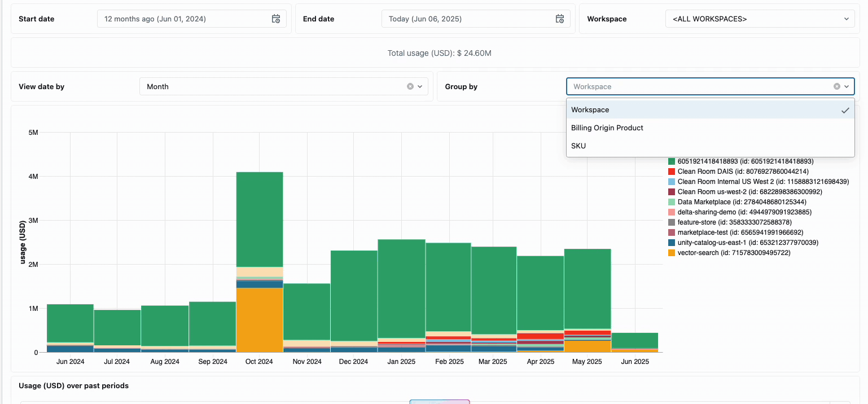Open the Start date calendar picker icon

pos(276,19)
